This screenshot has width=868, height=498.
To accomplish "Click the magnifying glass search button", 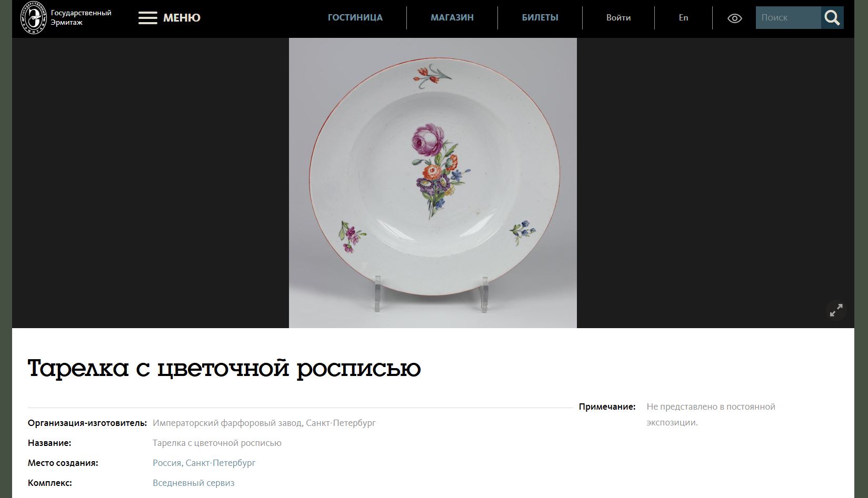I will point(832,18).
